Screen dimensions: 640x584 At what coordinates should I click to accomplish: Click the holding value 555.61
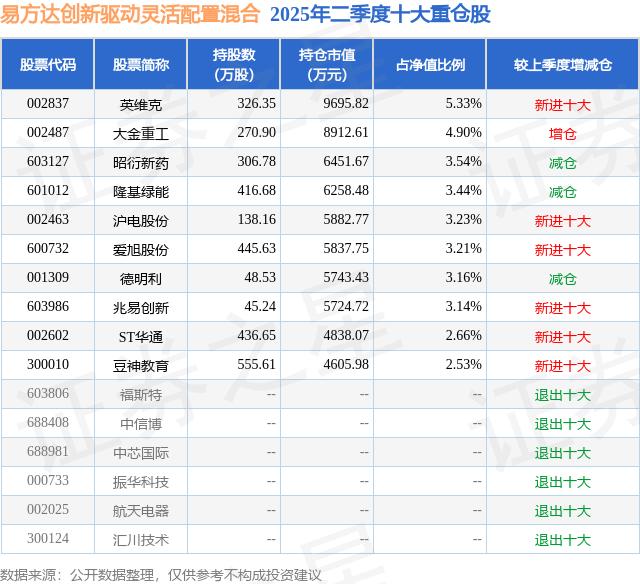(256, 364)
